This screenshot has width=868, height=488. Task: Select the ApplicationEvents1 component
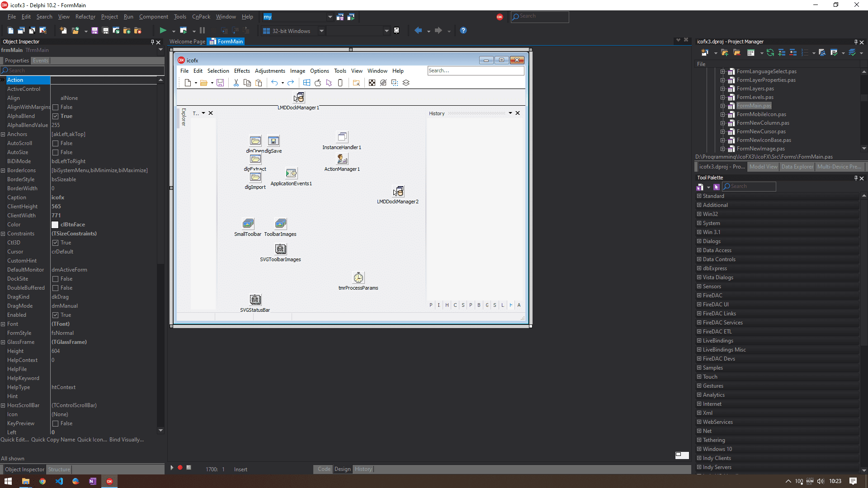[292, 174]
